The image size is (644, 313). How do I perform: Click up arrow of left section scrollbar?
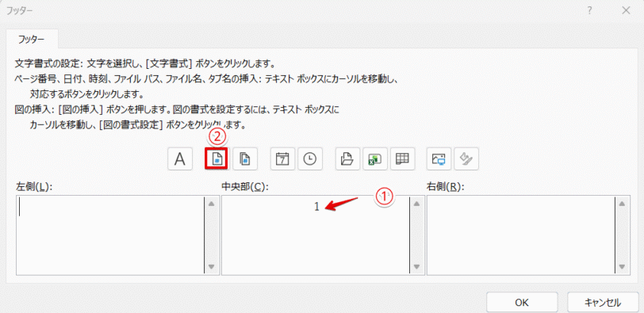(x=212, y=203)
